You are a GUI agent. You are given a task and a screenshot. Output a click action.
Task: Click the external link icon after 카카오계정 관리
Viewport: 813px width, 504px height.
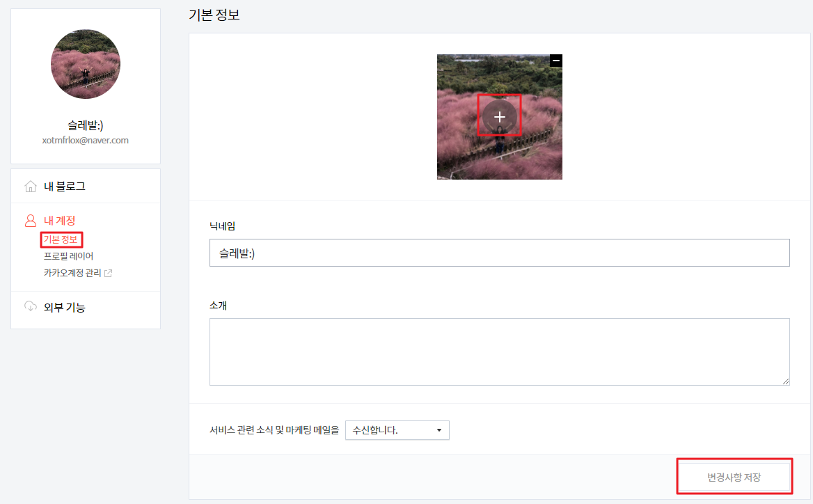click(x=108, y=274)
